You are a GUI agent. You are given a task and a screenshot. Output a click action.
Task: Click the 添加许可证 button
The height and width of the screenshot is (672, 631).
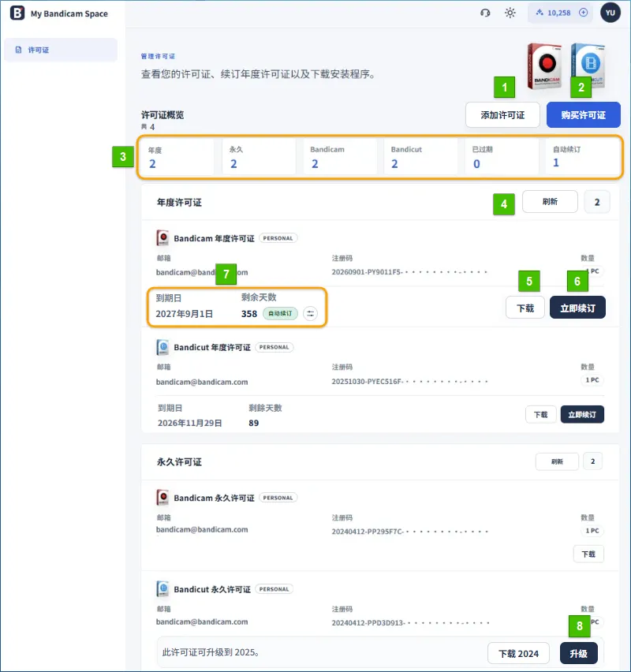[502, 115]
